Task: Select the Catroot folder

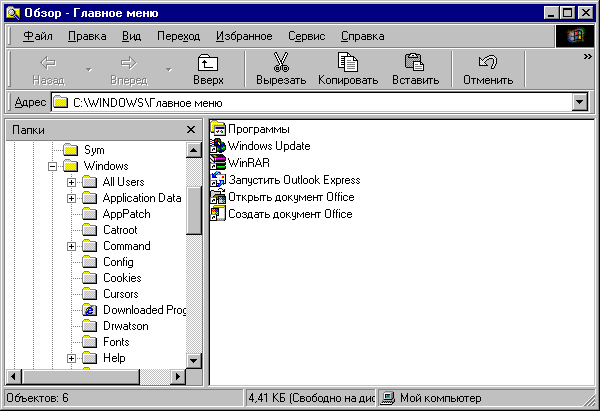Action: 120,230
